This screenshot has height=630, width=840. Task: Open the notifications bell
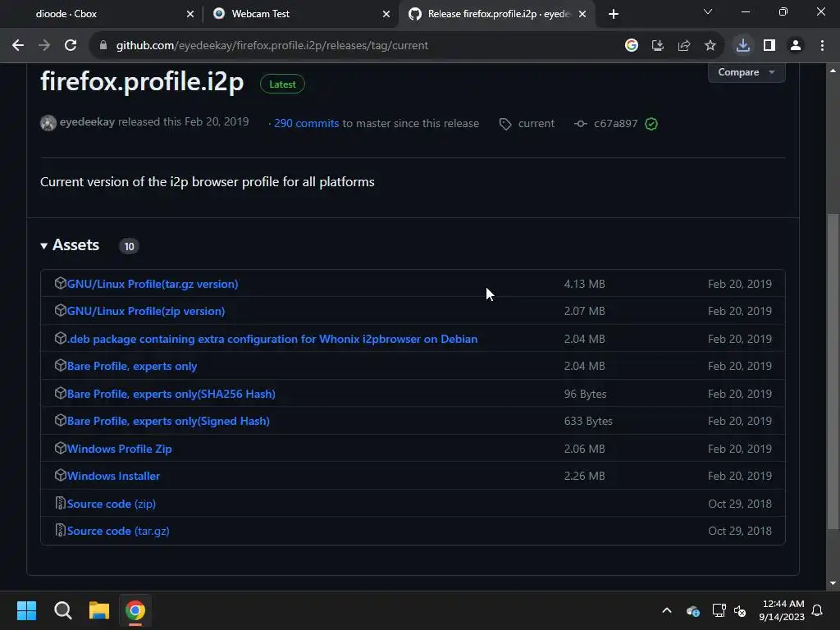(818, 610)
